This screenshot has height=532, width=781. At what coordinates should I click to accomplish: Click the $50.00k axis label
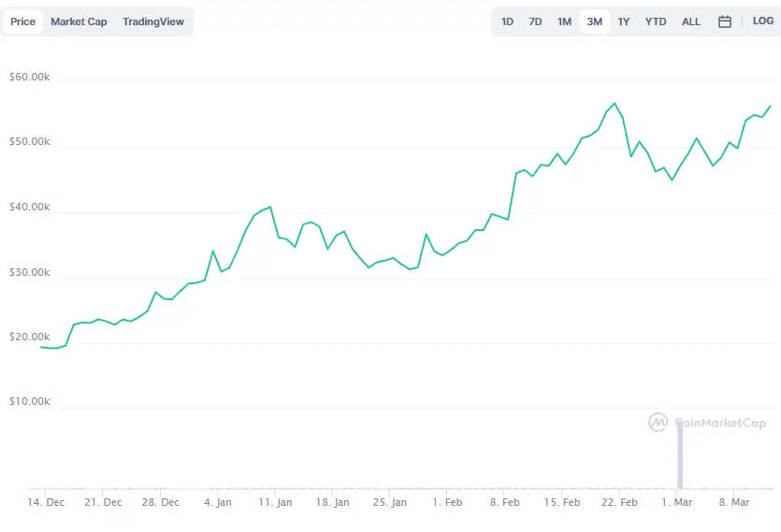pos(30,141)
